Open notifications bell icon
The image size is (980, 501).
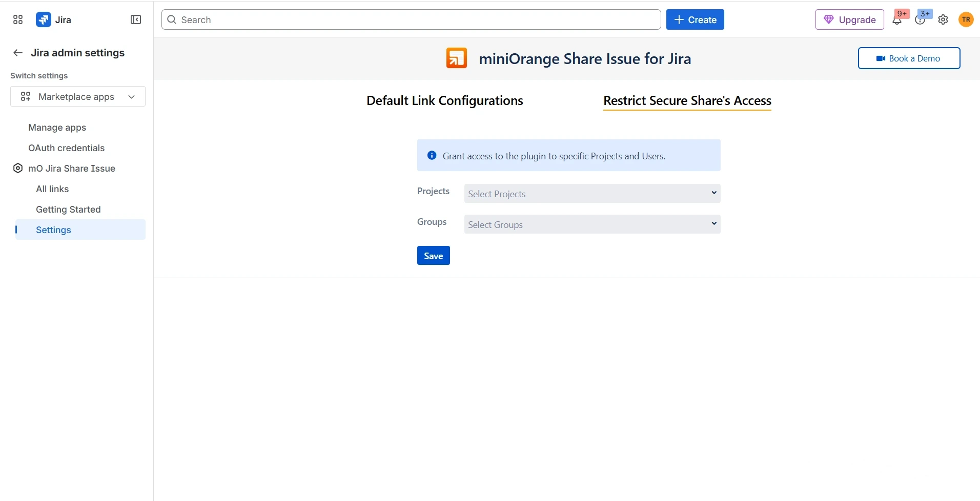coord(897,20)
